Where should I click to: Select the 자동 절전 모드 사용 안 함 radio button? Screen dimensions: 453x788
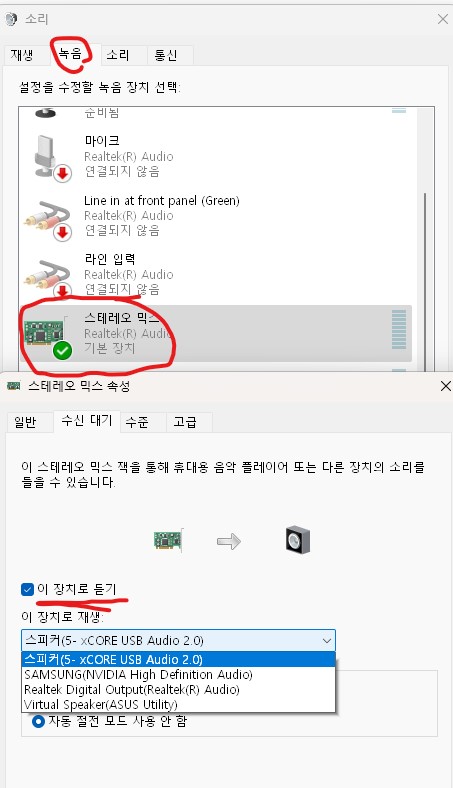point(38,722)
